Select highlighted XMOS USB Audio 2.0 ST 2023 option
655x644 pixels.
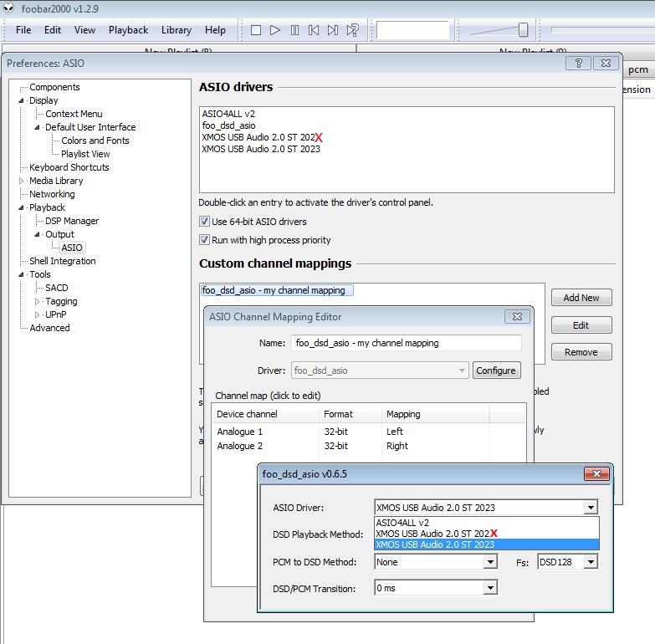[x=486, y=544]
